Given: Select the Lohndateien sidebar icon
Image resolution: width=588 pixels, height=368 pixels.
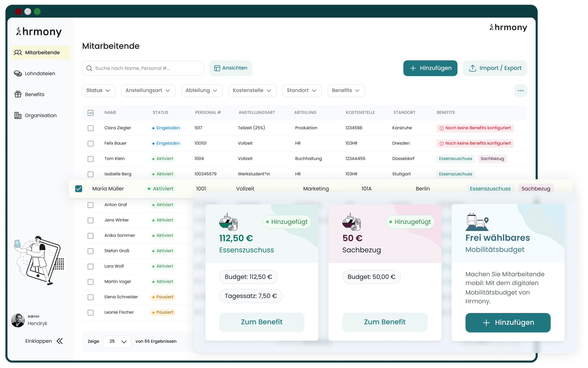Looking at the screenshot, I should click(x=18, y=73).
